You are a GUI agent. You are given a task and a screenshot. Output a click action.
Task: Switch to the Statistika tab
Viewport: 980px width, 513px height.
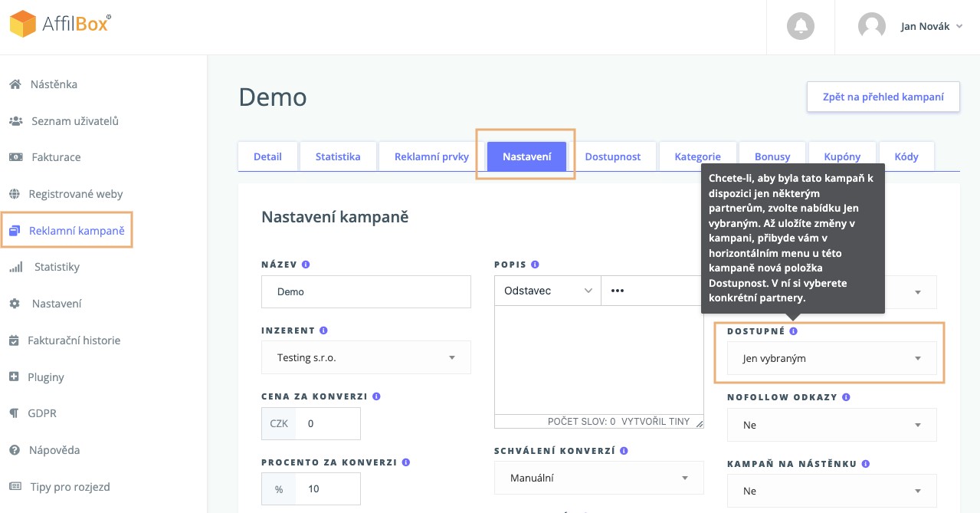point(338,156)
